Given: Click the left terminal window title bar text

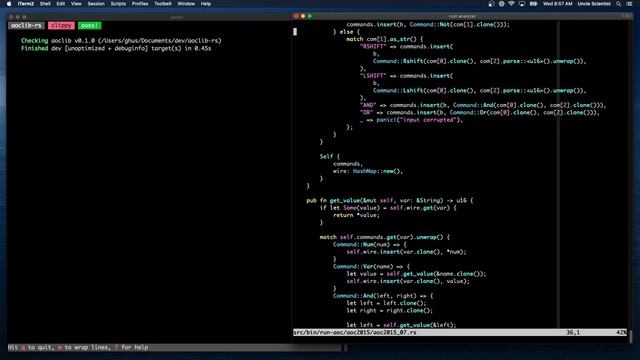Looking at the screenshot, I should [176, 17].
